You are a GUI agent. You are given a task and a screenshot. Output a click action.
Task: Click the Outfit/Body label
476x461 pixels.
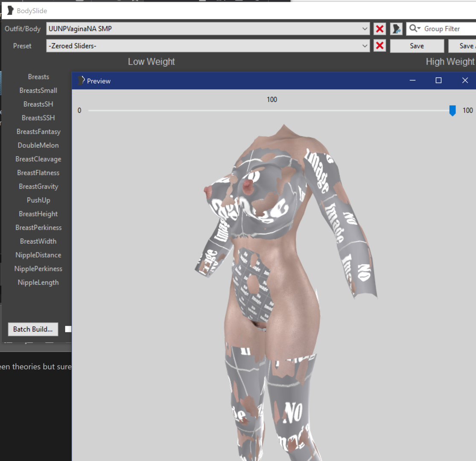(x=23, y=29)
